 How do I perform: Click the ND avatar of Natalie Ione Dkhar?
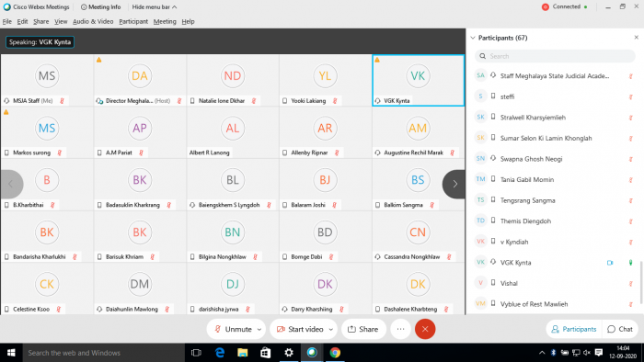tap(233, 76)
